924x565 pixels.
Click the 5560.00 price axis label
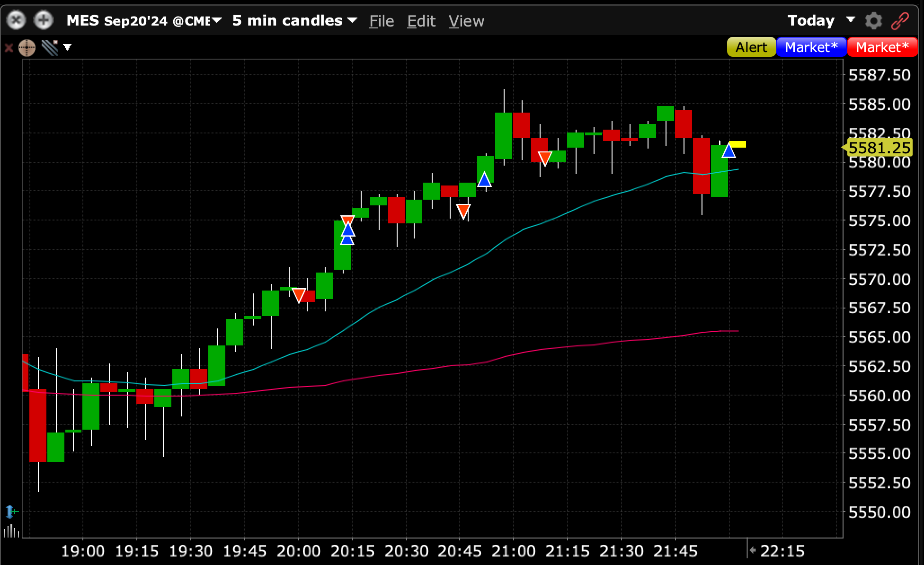tap(880, 396)
